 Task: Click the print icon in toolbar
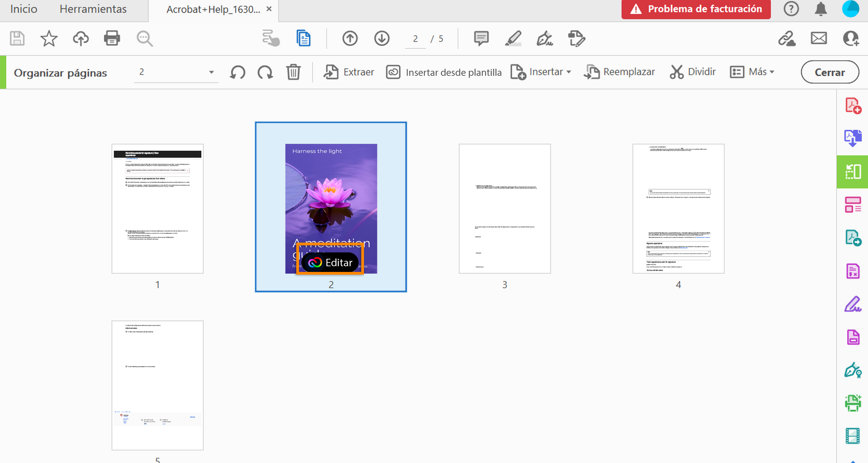[112, 38]
